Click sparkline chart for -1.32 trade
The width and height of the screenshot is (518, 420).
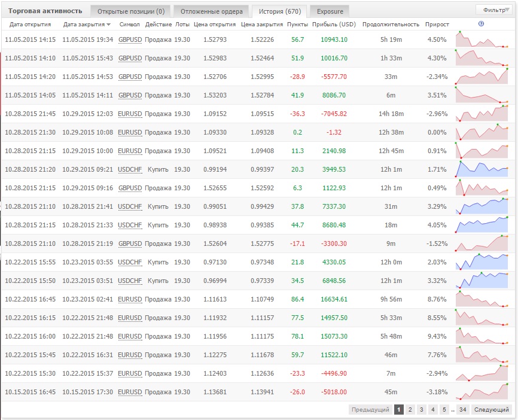(x=482, y=132)
